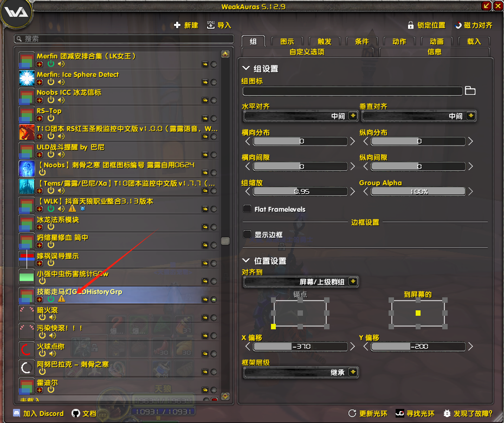Open the GitHub 文档 link
Screen dimensions: 504x423
[76, 413]
